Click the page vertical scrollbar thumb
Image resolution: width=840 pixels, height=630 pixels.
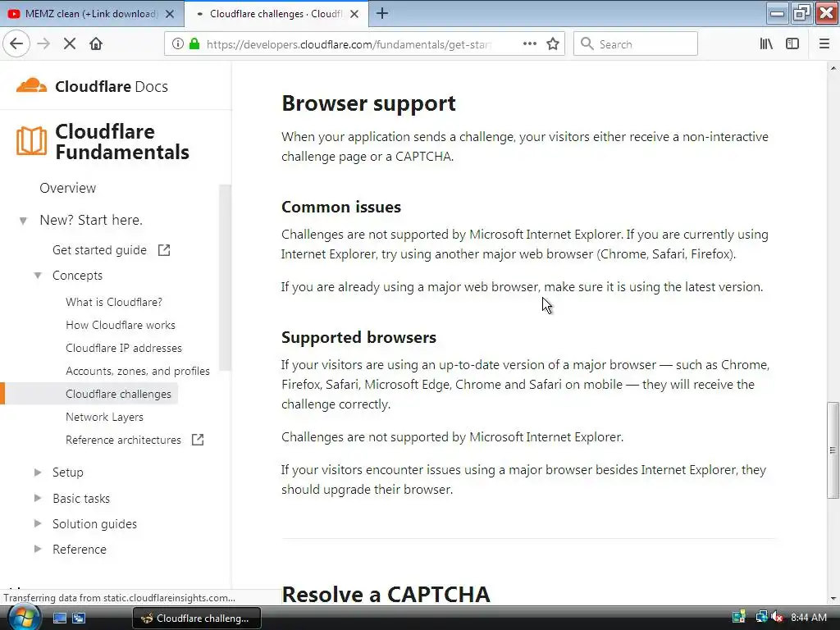833,450
